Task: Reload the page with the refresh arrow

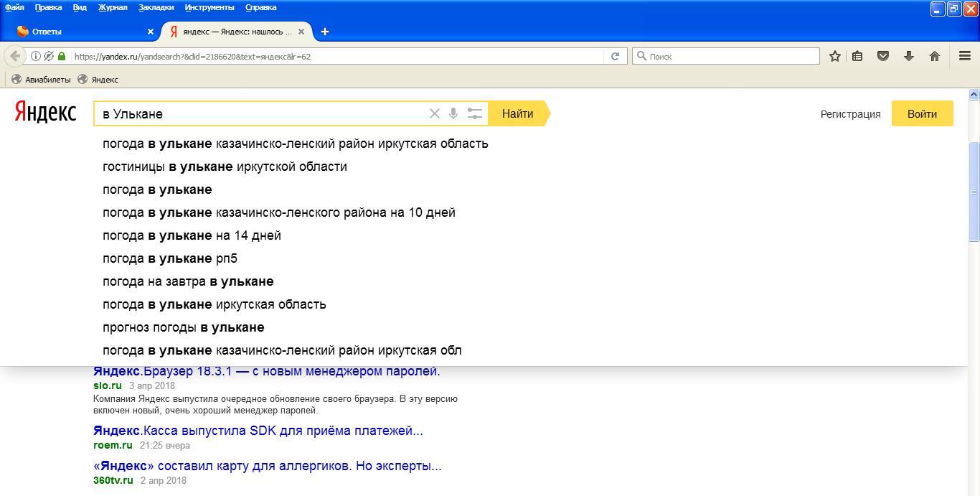Action: pyautogui.click(x=615, y=56)
